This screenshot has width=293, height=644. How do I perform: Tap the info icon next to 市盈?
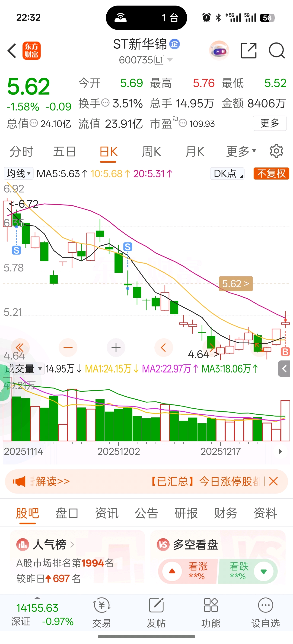(x=183, y=123)
